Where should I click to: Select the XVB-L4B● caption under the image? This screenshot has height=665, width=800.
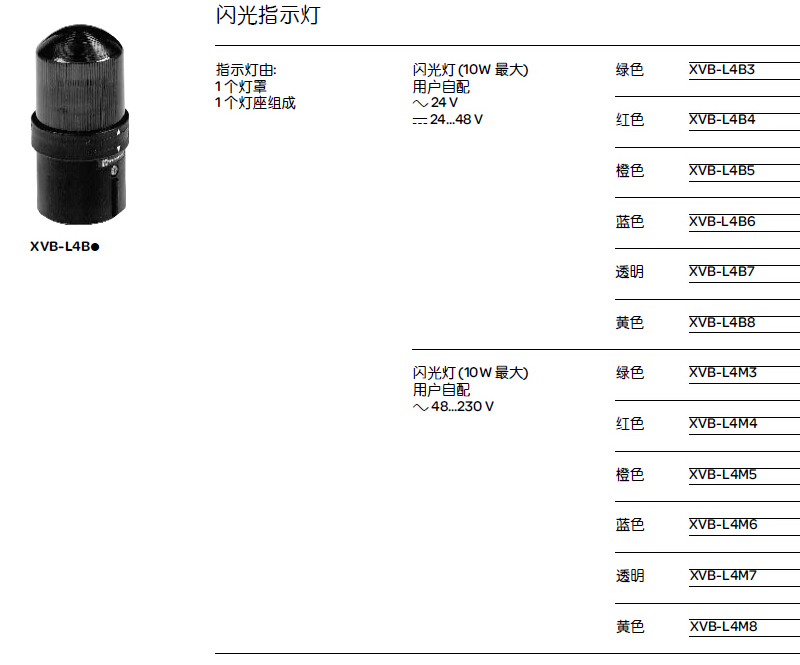click(65, 247)
